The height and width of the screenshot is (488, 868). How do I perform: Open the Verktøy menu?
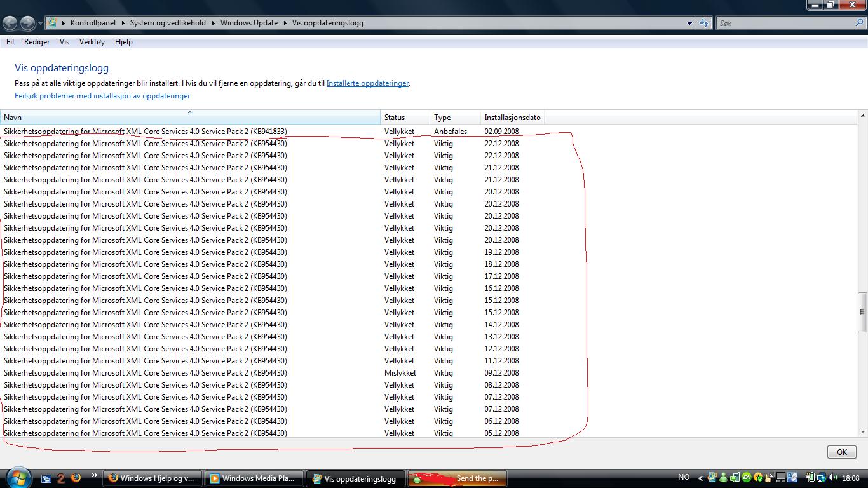pos(92,42)
